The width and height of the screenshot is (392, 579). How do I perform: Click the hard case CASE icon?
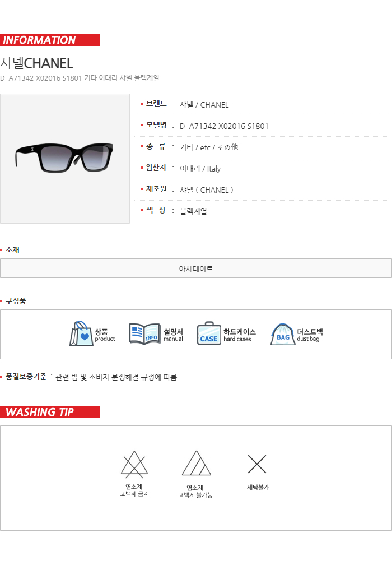[x=209, y=333]
